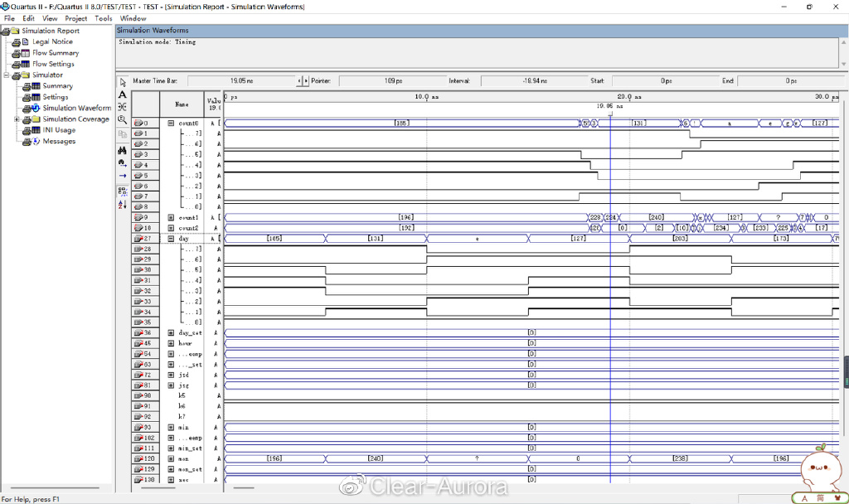The width and height of the screenshot is (849, 504).
Task: Activate the Zoom magnifier tool
Action: tap(123, 119)
